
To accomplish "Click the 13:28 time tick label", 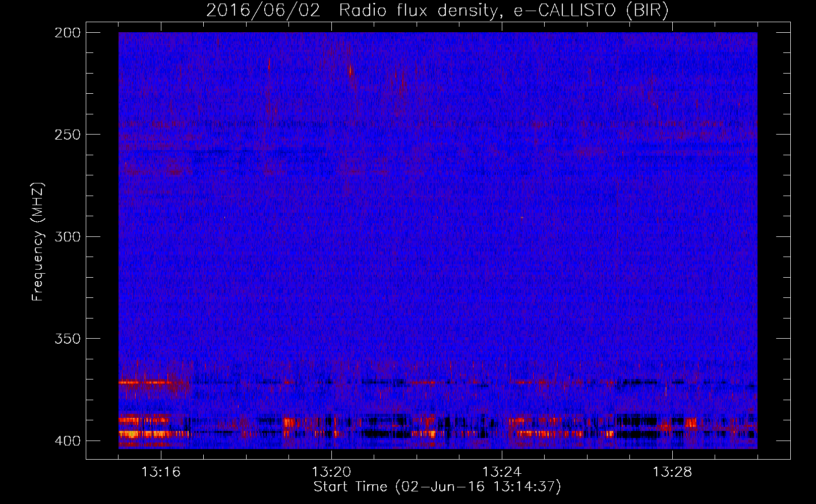I will click(x=672, y=472).
